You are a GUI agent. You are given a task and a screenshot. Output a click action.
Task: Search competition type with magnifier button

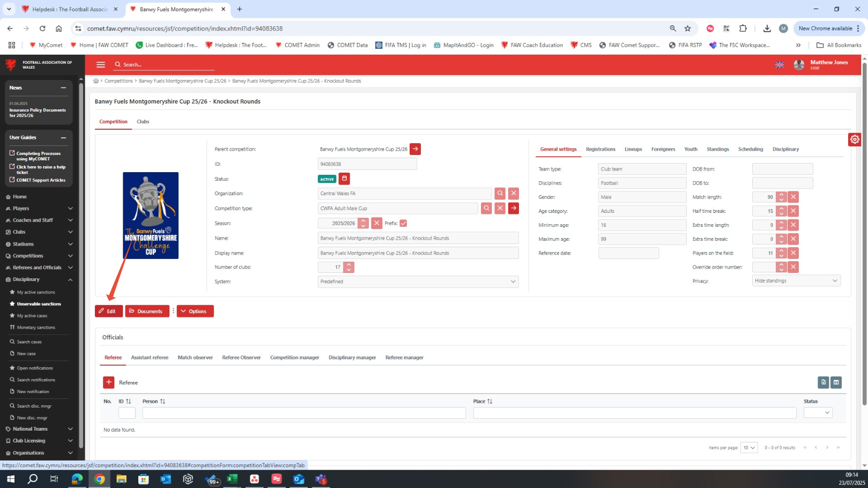(x=486, y=208)
